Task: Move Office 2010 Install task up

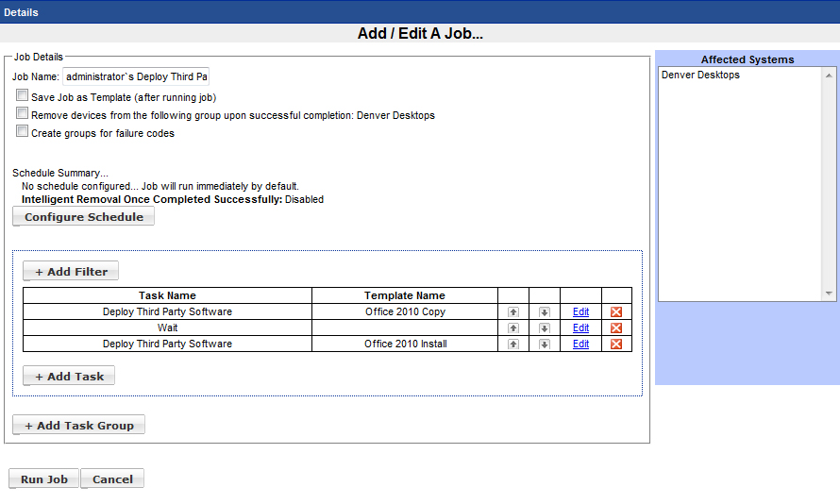Action: click(x=512, y=344)
